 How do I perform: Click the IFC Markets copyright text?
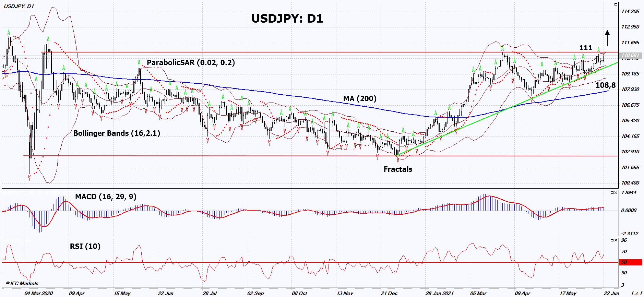click(x=22, y=283)
